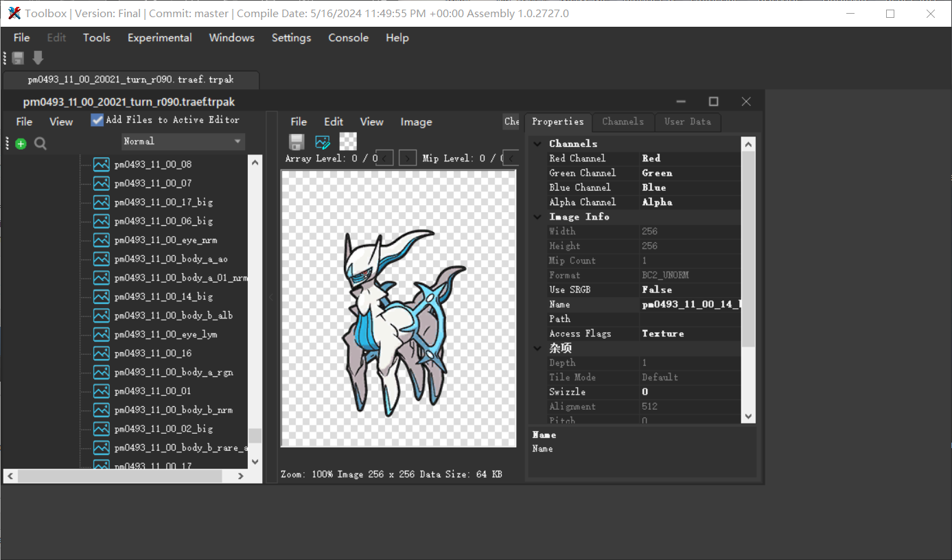Screen dimensions: 952x560
Task: Click the image icon beside pm0493_11_00_07
Action: (x=102, y=183)
